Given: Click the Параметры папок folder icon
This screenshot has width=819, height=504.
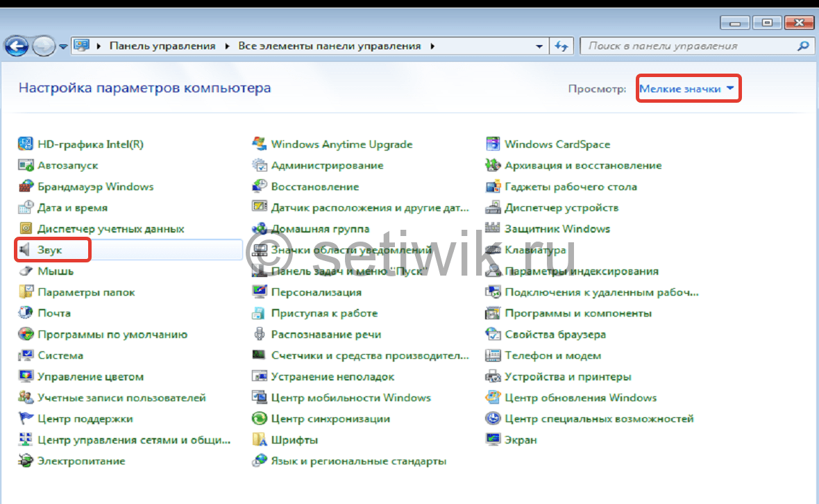Looking at the screenshot, I should [x=25, y=292].
